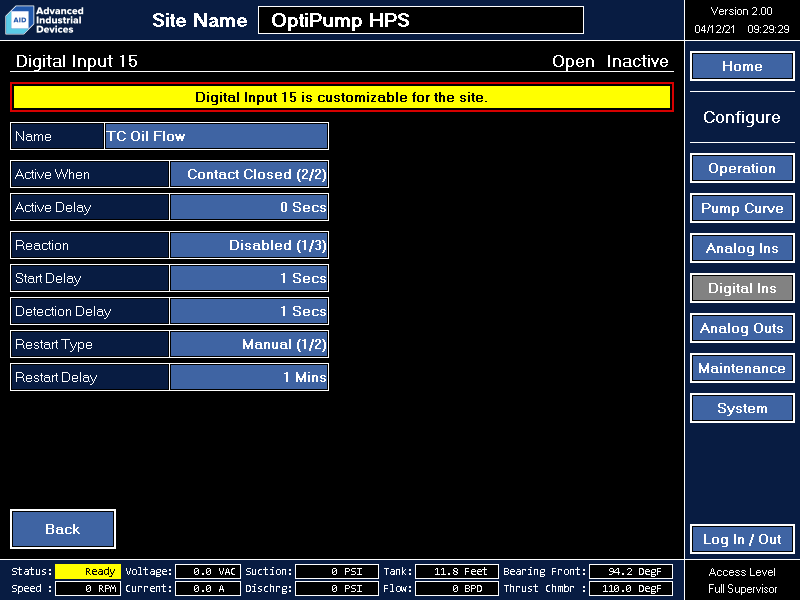
Task: Click the yellow customizable input notice banner
Action: click(342, 97)
